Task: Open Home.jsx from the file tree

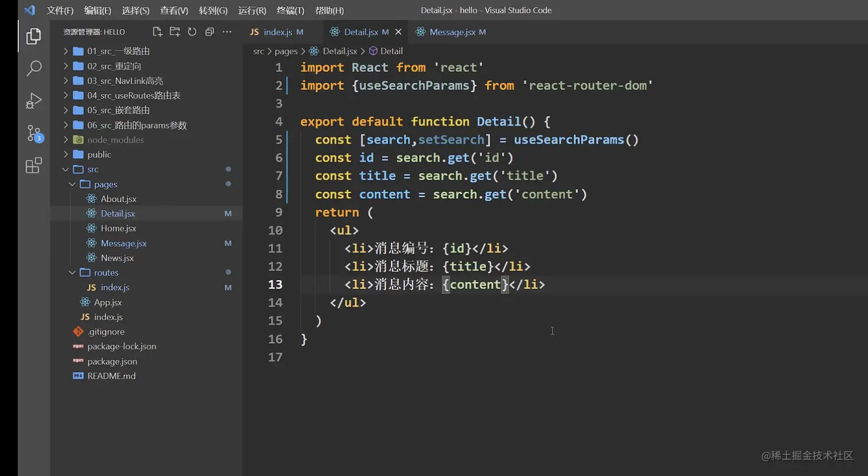Action: pos(146,229)
